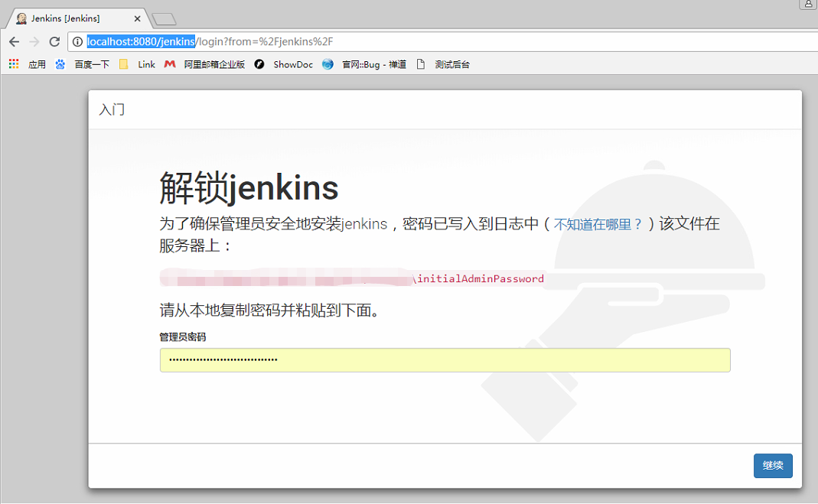Close the Jenkins [Jenkins] tab
Image resolution: width=818 pixels, height=504 pixels.
pos(137,19)
